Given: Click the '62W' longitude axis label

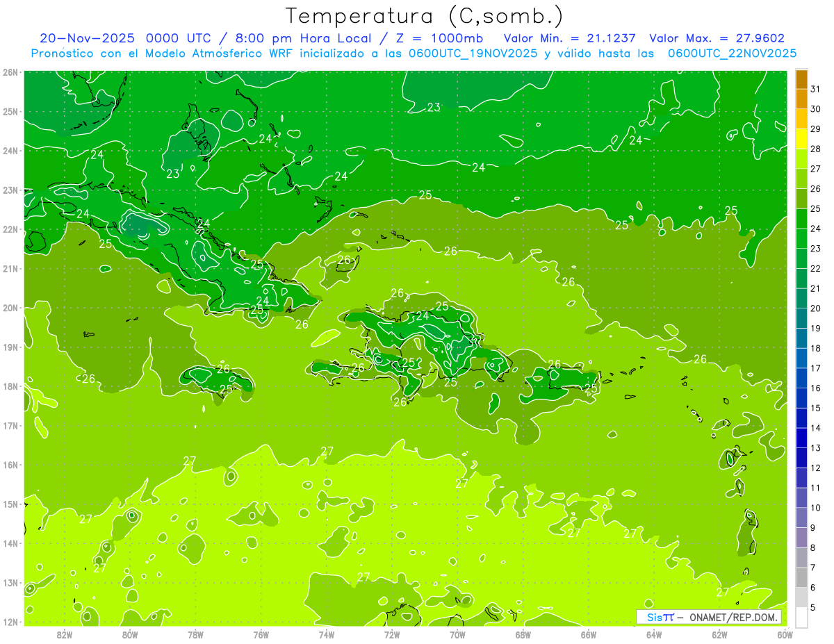Looking at the screenshot, I should 719,634.
